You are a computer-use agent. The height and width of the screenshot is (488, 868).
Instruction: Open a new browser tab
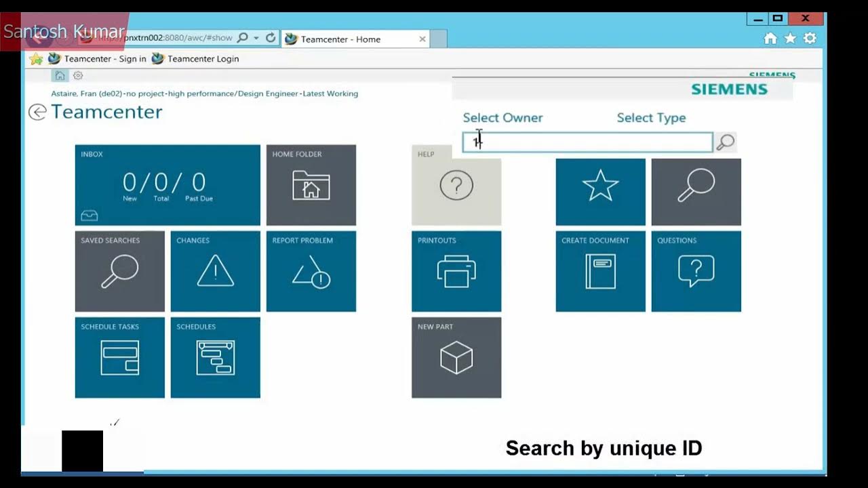(439, 39)
